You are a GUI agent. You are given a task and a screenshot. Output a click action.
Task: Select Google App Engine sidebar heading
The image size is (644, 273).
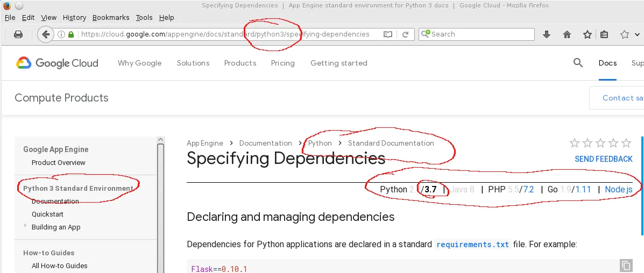pos(56,149)
